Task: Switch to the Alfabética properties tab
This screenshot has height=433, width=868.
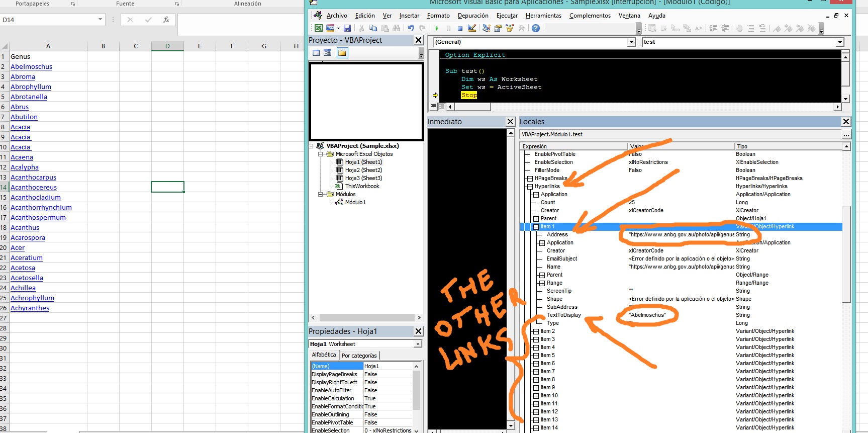Action: tap(324, 355)
